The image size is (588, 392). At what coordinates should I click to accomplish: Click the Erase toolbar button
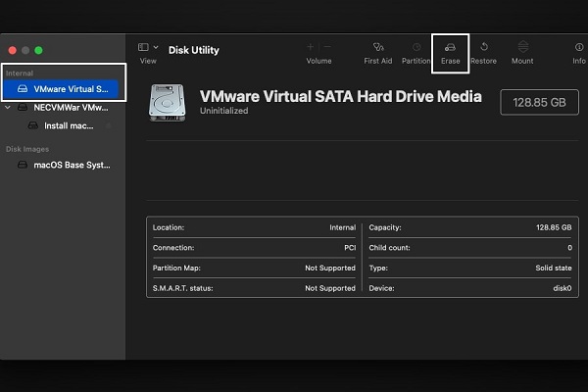[450, 53]
